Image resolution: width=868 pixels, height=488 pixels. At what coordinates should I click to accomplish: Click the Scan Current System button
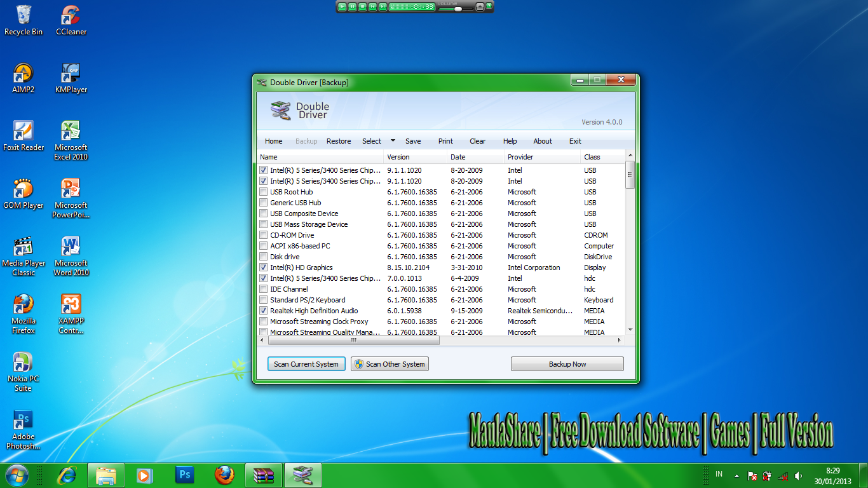(306, 364)
